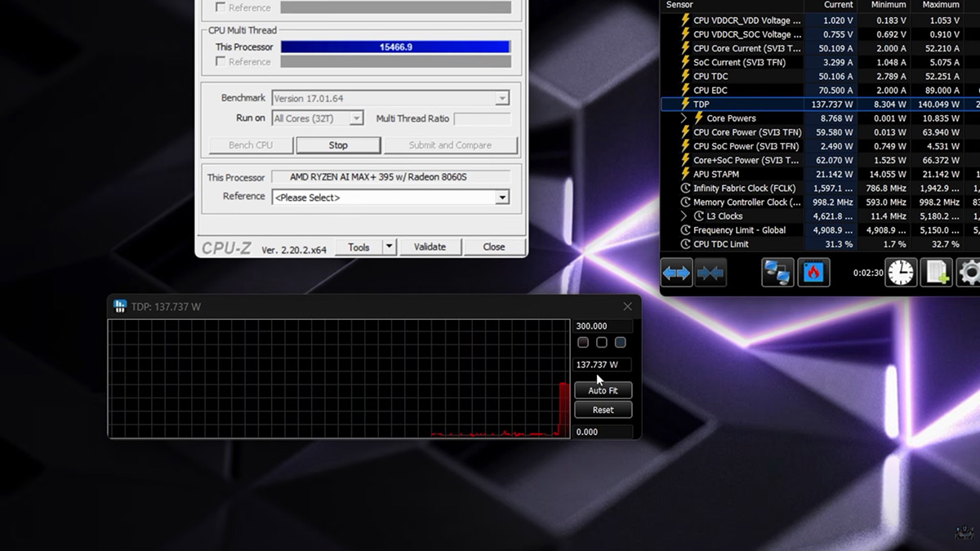Close the TDP graph window with the X
Image resolution: width=980 pixels, height=551 pixels.
[627, 306]
